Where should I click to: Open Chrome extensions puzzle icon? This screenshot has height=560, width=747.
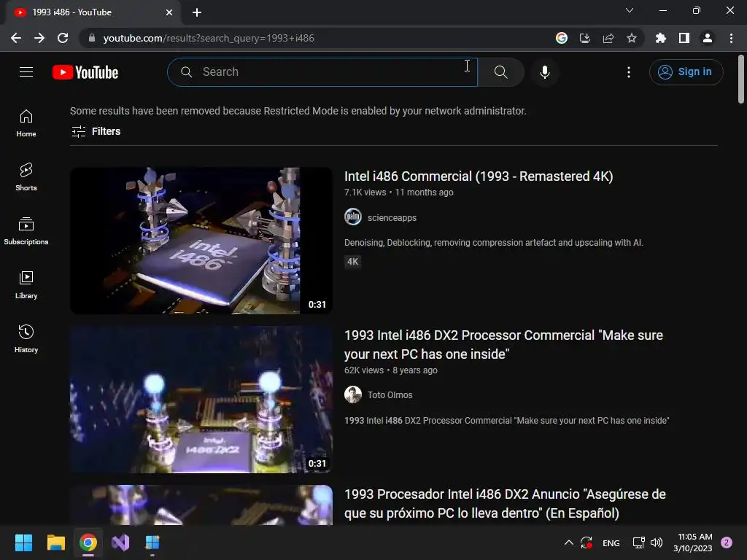click(661, 38)
